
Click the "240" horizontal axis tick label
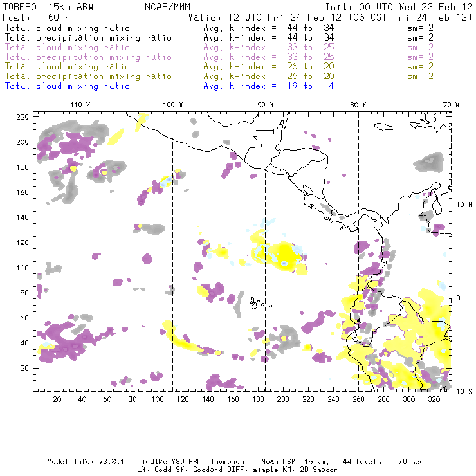click(x=333, y=399)
